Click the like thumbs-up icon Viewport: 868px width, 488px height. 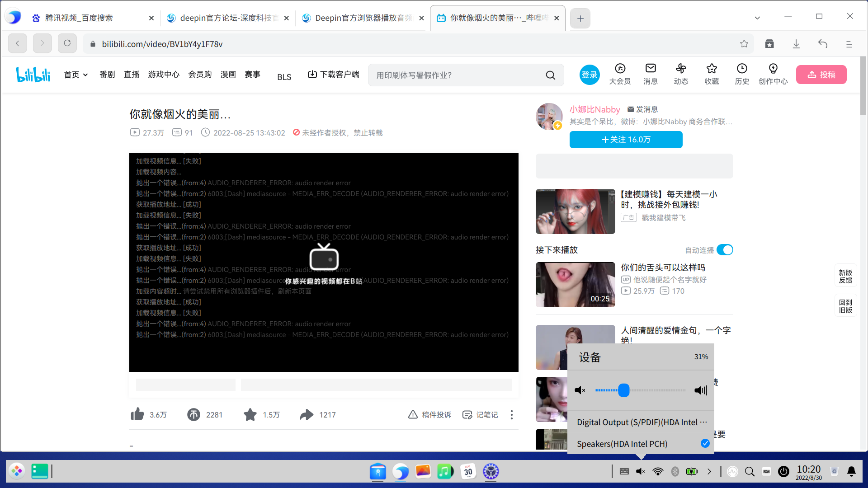coord(137,414)
